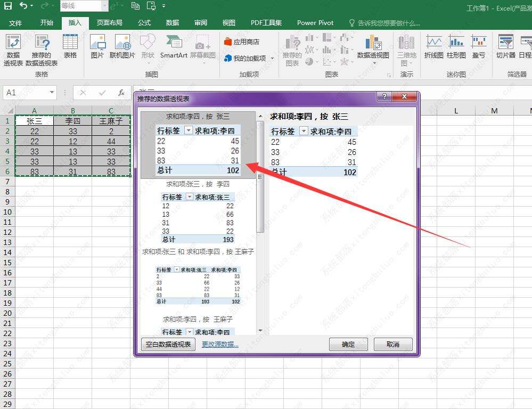Switch to Page Layout (页面布局) tab
Screen dimensions: 532x409
click(109, 22)
